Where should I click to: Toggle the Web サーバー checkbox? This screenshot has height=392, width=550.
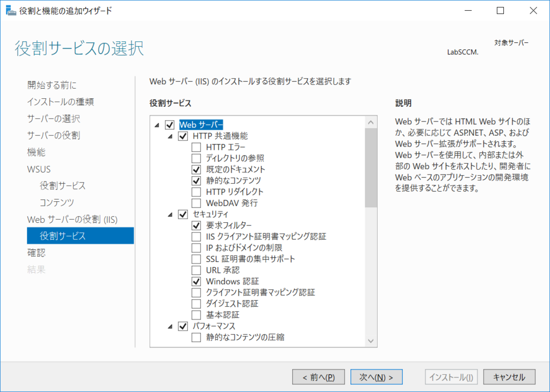tap(170, 125)
